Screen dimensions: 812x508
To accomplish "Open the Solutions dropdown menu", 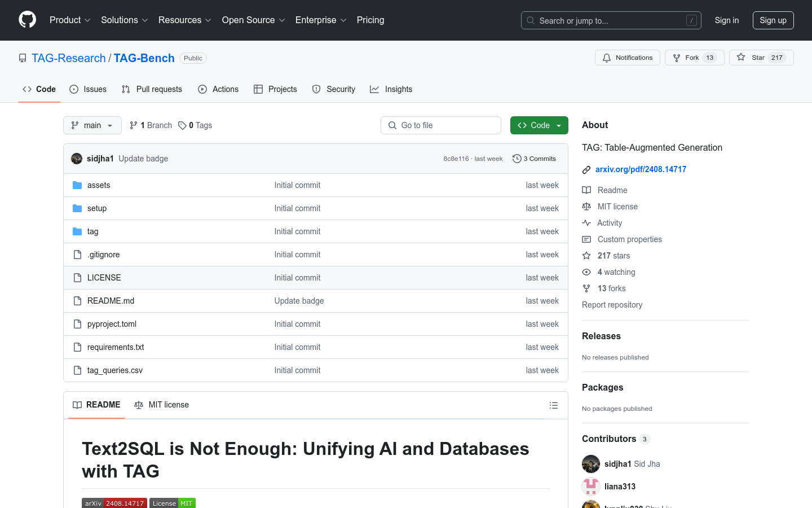I will click(x=124, y=20).
